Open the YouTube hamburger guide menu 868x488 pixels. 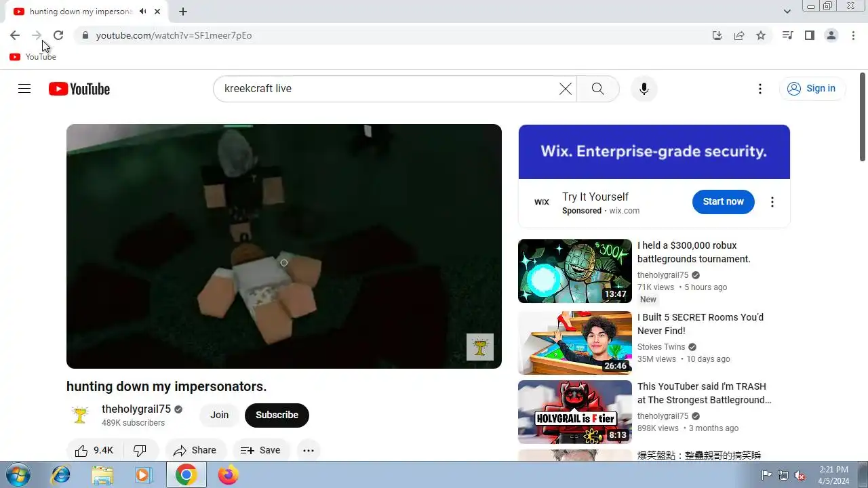click(x=24, y=89)
